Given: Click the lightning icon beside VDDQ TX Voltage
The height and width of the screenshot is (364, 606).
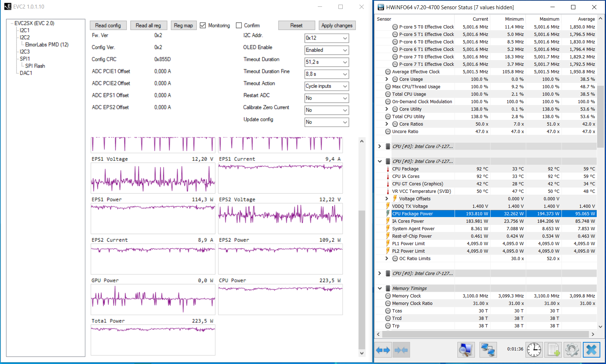Looking at the screenshot, I should pyautogui.click(x=388, y=206).
